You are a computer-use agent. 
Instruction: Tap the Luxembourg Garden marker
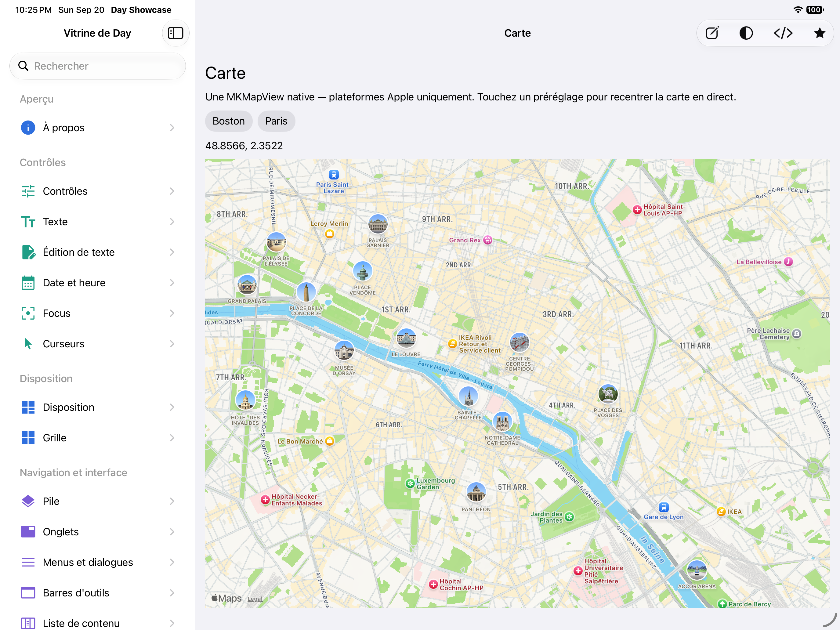[410, 484]
